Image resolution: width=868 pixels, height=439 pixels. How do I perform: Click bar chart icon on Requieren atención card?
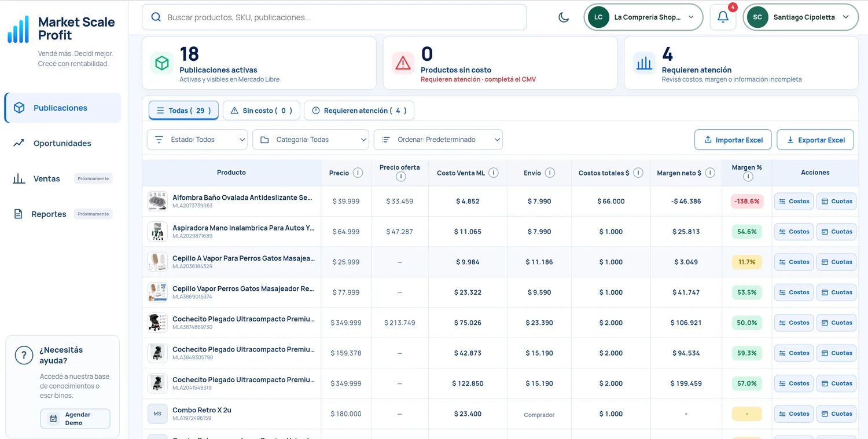point(644,63)
